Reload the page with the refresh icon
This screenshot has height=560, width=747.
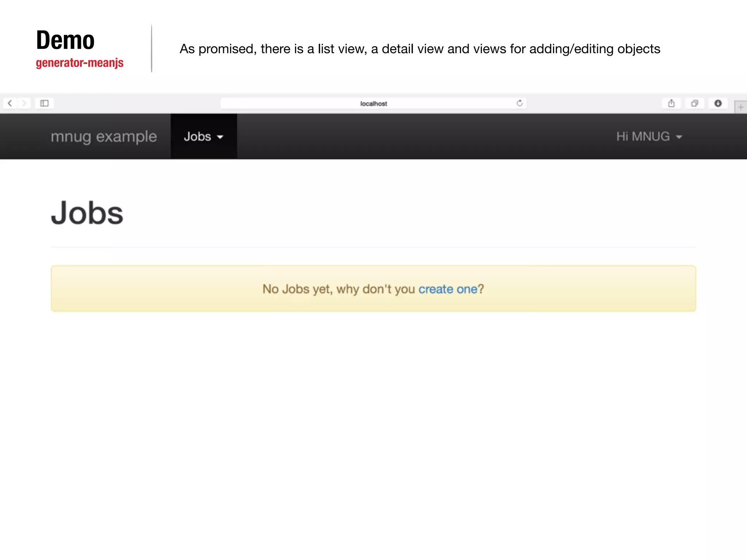click(520, 103)
